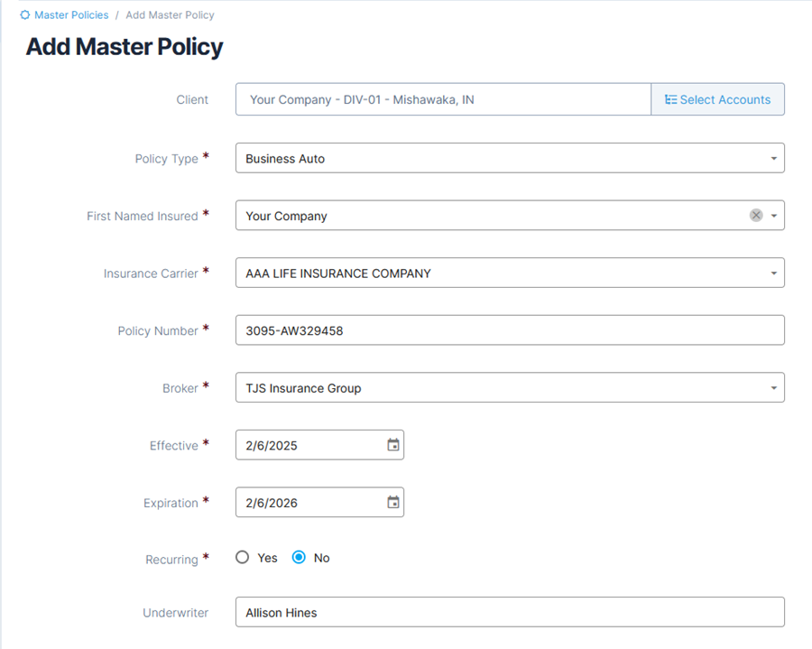
Task: Click the Select Accounts button
Action: tap(718, 99)
